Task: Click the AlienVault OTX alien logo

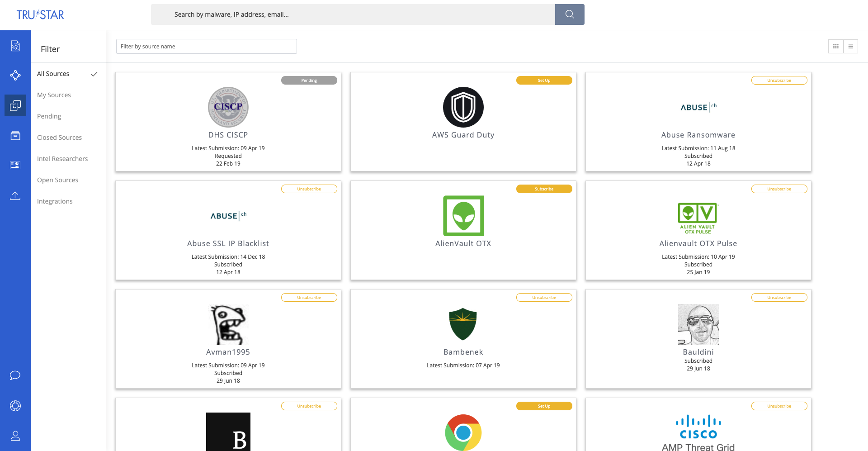Action: 463,216
